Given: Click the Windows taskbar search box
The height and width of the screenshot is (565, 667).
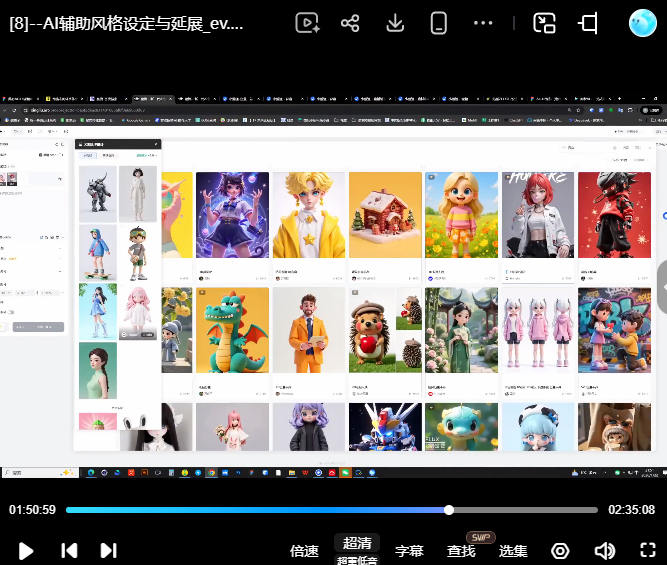Looking at the screenshot, I should 40,472.
